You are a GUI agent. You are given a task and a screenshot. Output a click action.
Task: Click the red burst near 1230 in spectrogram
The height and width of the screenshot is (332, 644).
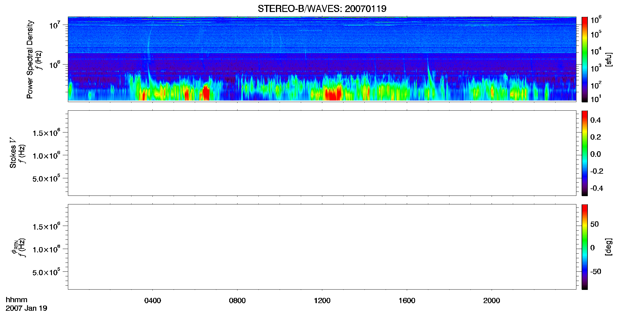click(333, 93)
